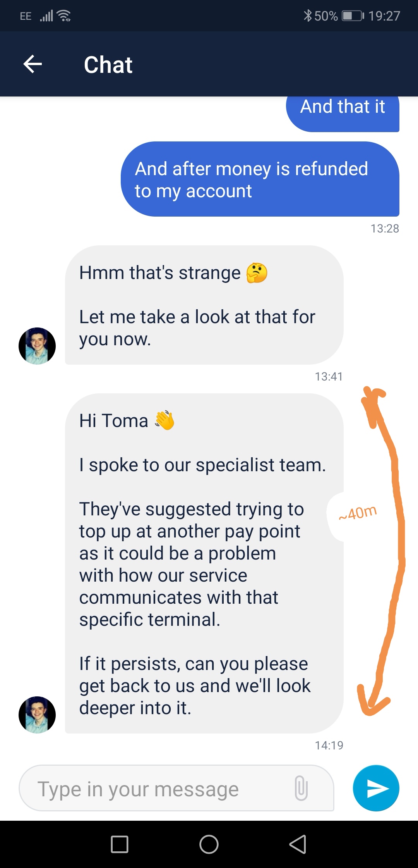
Task: Tap the Chat title in header
Action: pyautogui.click(x=108, y=65)
